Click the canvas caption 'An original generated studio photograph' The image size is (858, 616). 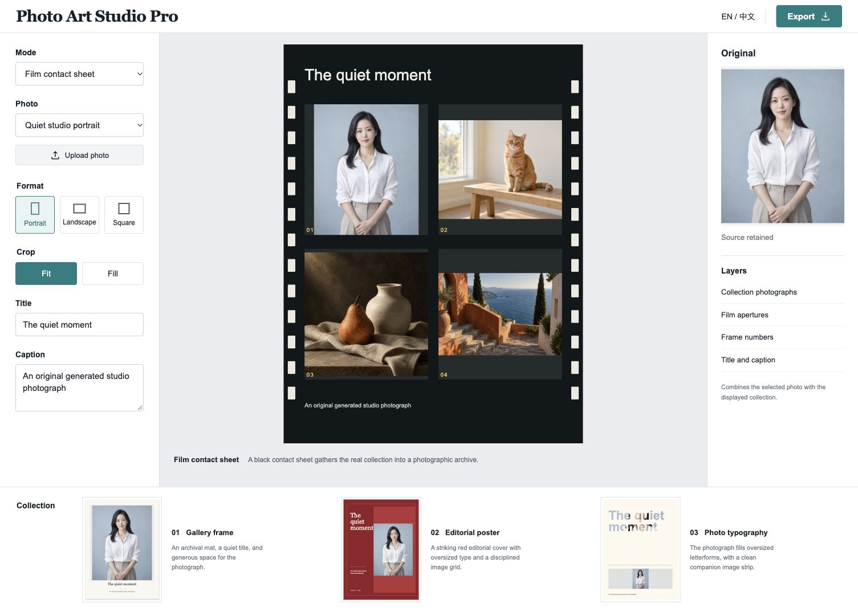[x=357, y=406]
